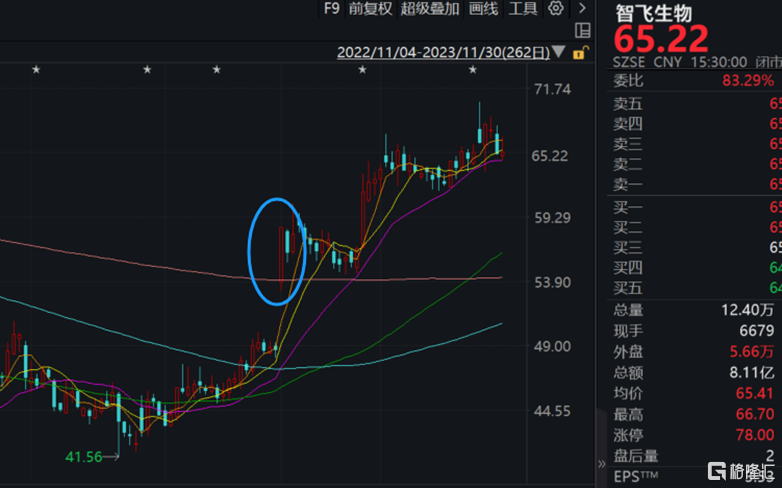The image size is (782, 488).
Task: Activate the 画线 drawing tool
Action: tap(484, 8)
